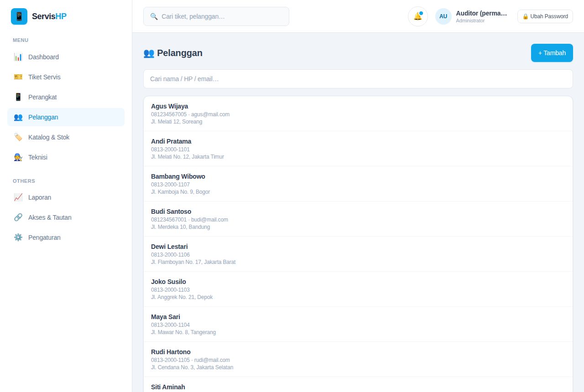Select the Rudi Hartono customer row

pyautogui.click(x=358, y=359)
